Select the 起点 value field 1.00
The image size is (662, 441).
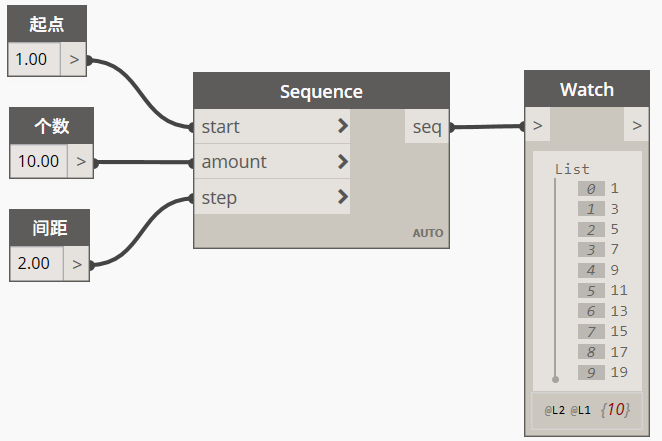[35, 59]
